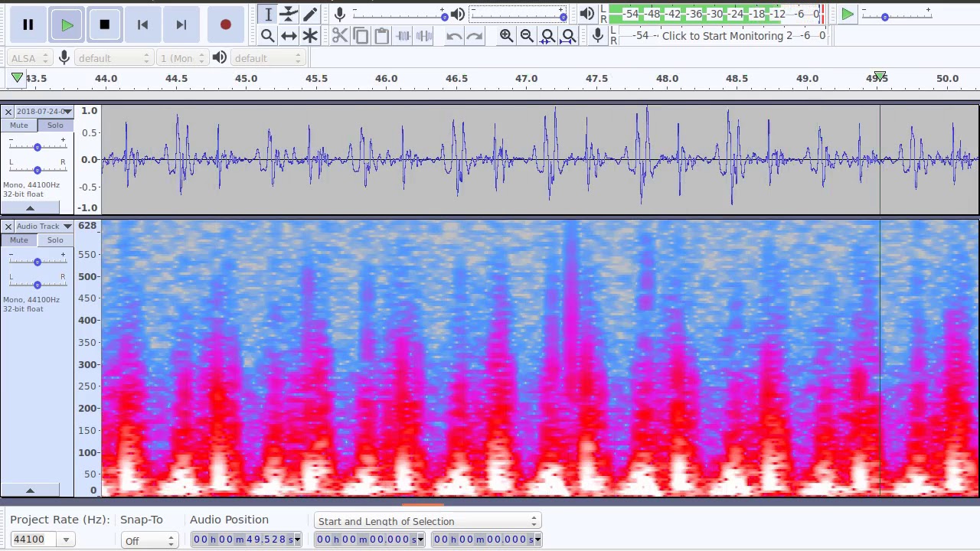Viewport: 980px width, 551px height.
Task: Click the pinned playhead green triangle
Action: (x=17, y=77)
